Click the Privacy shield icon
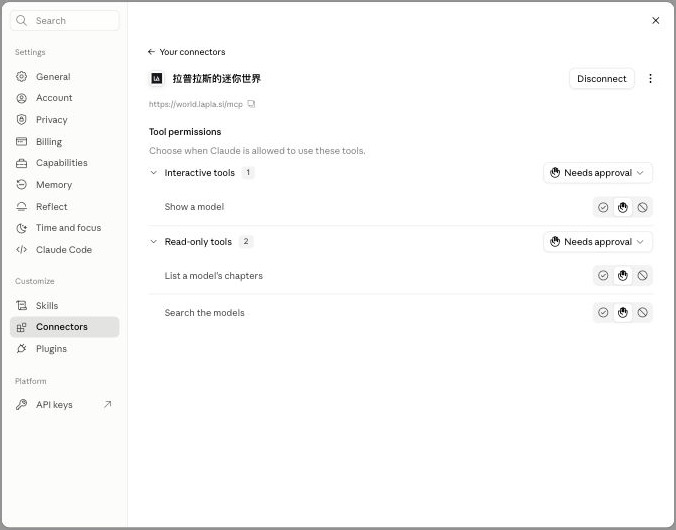 coord(21,119)
